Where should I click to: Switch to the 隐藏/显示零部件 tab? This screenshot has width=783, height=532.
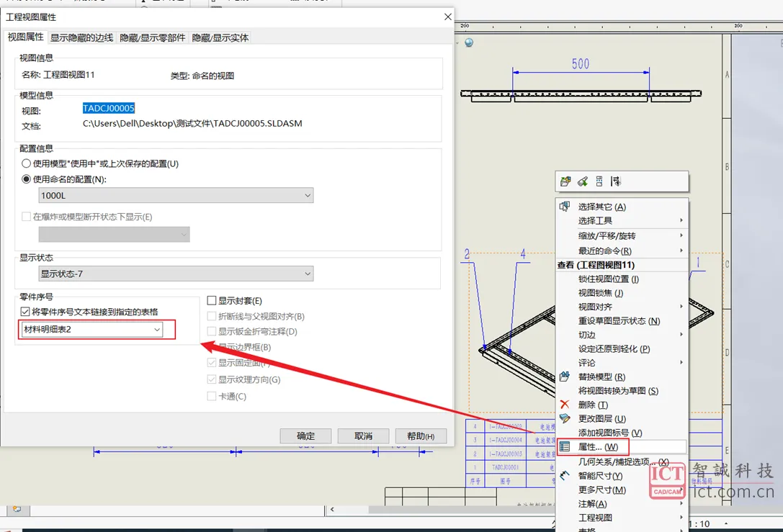[x=152, y=38]
